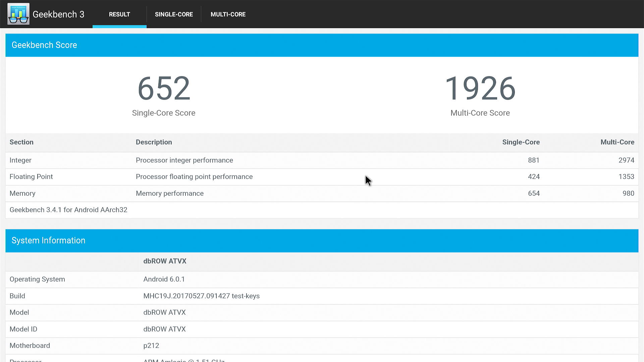
Task: Click the Single-Core column header
Action: [x=521, y=142]
